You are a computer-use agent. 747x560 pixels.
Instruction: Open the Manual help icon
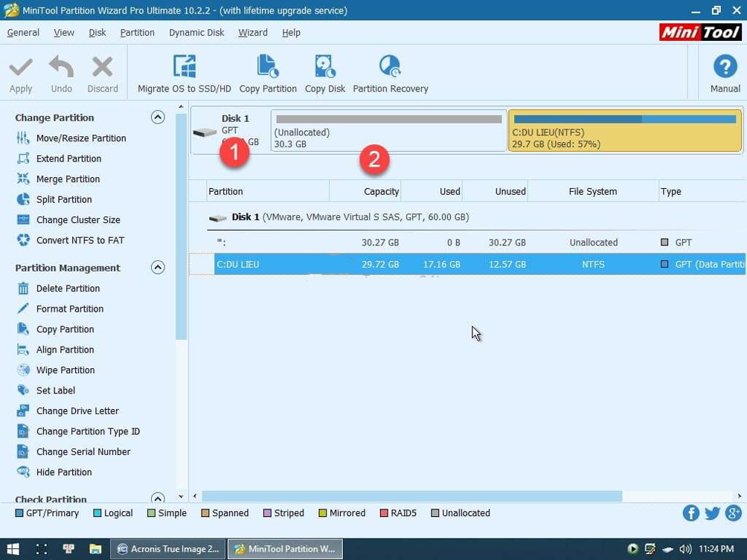point(725,67)
